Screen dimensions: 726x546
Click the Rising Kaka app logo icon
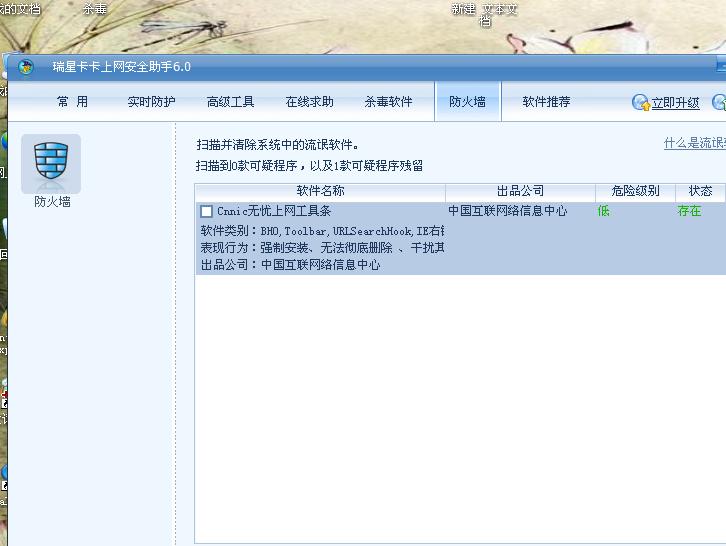tap(26, 67)
